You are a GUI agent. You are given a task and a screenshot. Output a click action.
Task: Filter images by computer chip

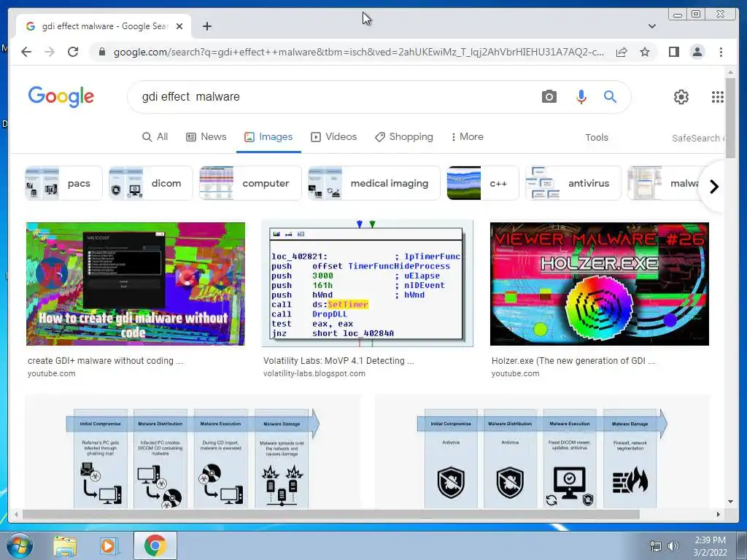[x=250, y=183]
